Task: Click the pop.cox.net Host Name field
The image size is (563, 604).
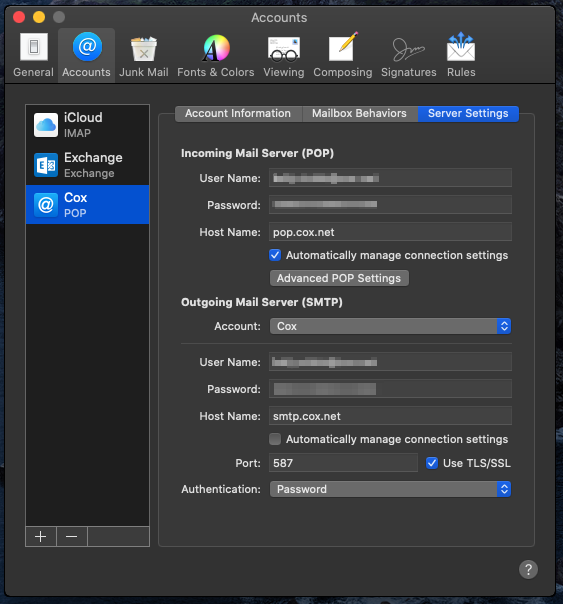Action: tap(390, 232)
